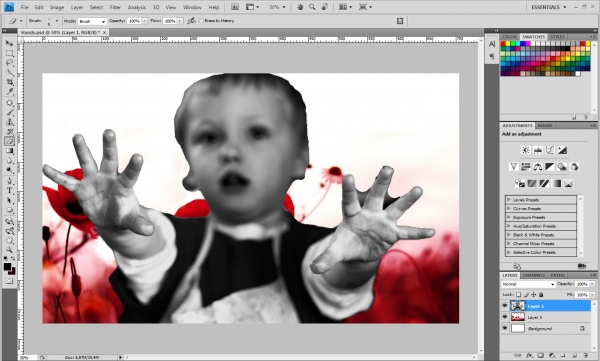This screenshot has width=600, height=361.
Task: Toggle lock all padlock
Action: [541, 295]
